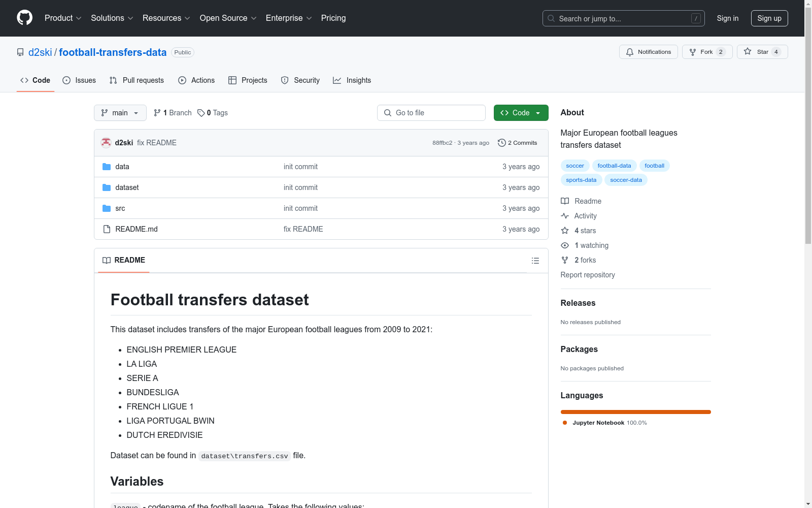This screenshot has height=508, width=812.
Task: Expand the Solutions menu
Action: tap(112, 18)
